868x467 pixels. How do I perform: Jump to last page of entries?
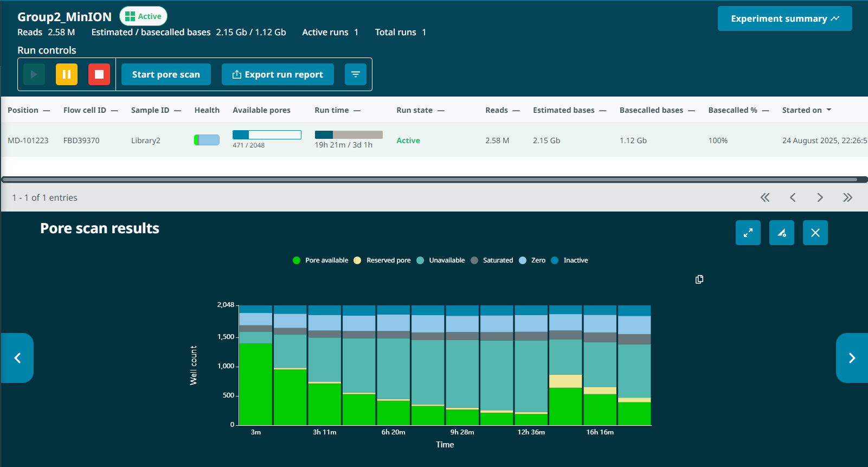[x=847, y=197]
